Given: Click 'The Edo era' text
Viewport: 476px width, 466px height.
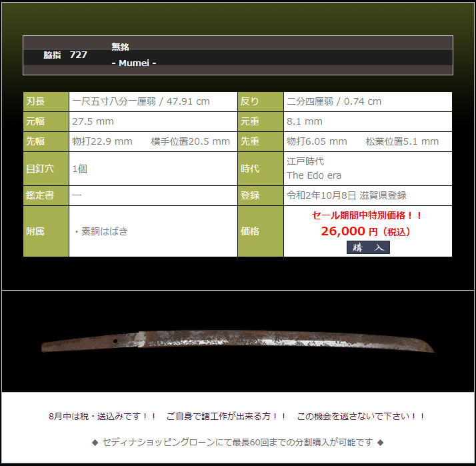Looking at the screenshot, I should point(314,175).
